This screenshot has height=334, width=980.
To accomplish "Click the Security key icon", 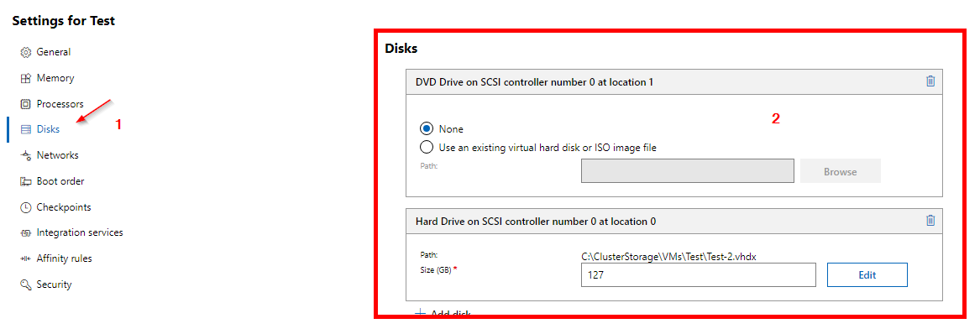I will tap(26, 284).
